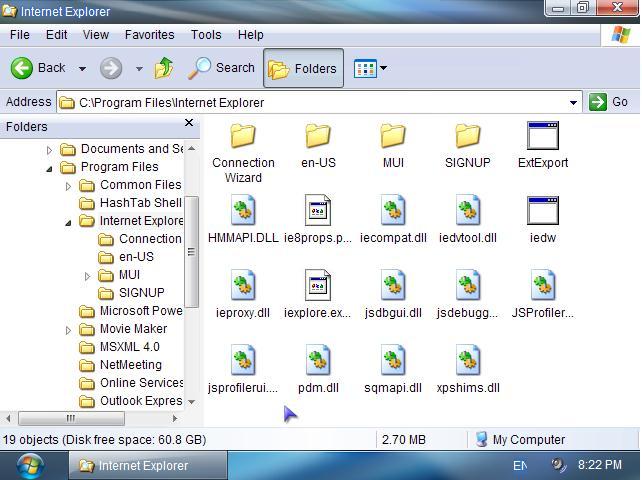Click scroll down arrow in folder tree
This screenshot has height=480, width=642.
[x=191, y=402]
